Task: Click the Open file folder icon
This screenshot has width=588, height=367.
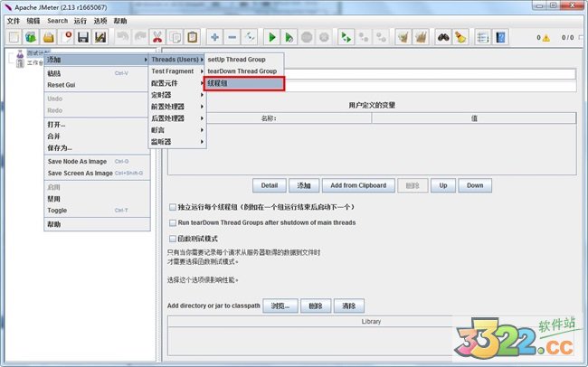Action: (x=49, y=37)
